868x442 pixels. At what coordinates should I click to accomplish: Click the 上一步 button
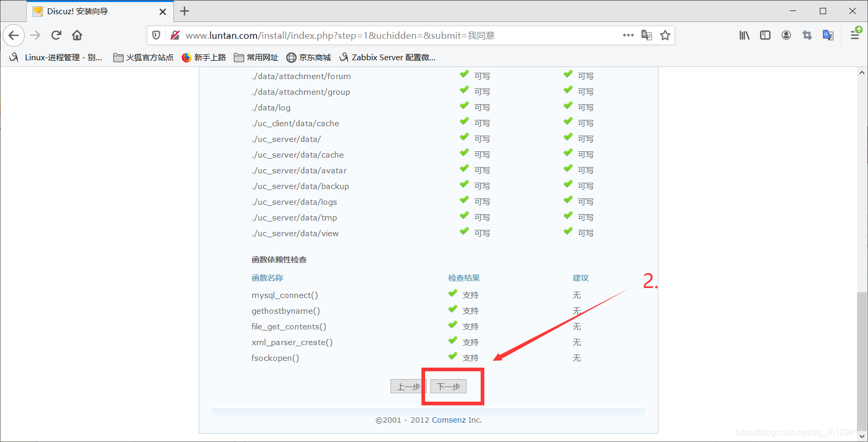point(407,386)
